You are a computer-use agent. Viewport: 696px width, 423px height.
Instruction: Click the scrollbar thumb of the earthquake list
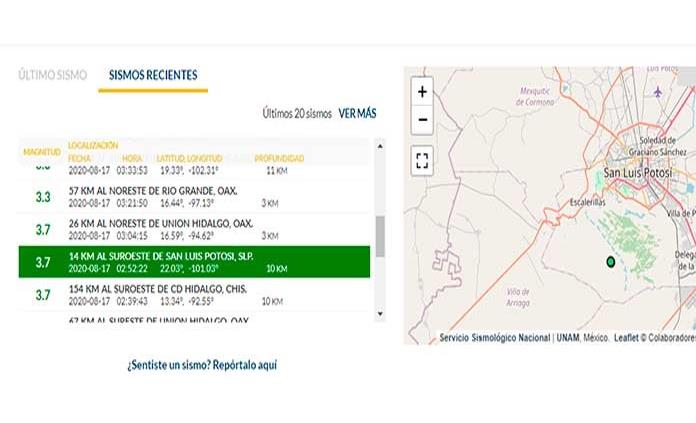tap(380, 236)
